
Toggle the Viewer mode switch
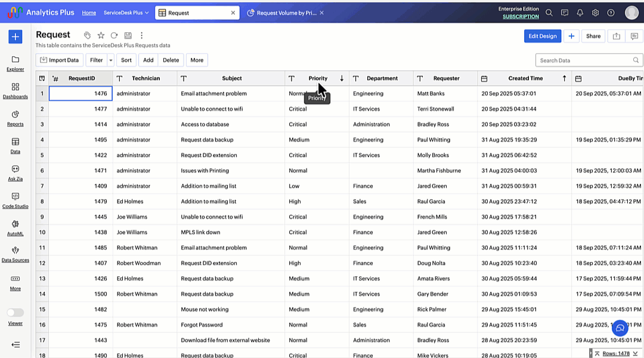(16, 313)
